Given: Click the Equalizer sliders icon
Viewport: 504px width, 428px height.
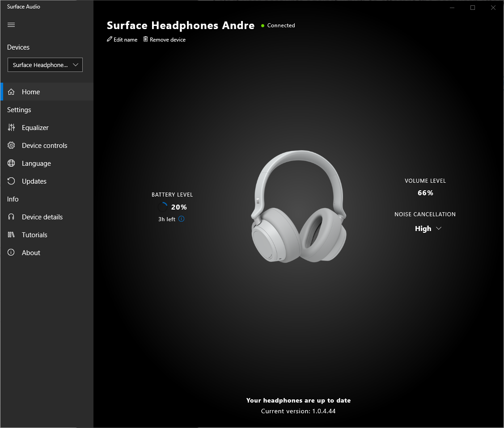Looking at the screenshot, I should (12, 128).
